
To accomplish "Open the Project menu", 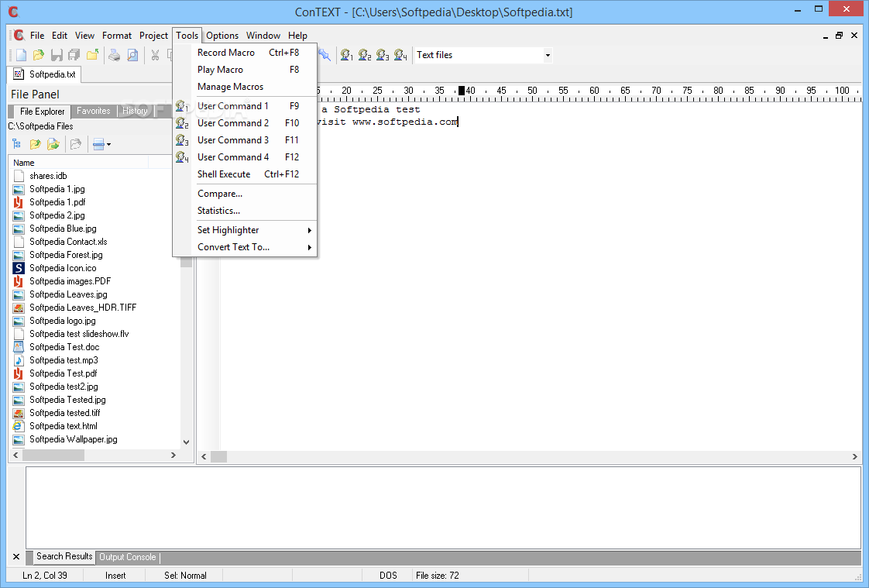I will pyautogui.click(x=153, y=36).
